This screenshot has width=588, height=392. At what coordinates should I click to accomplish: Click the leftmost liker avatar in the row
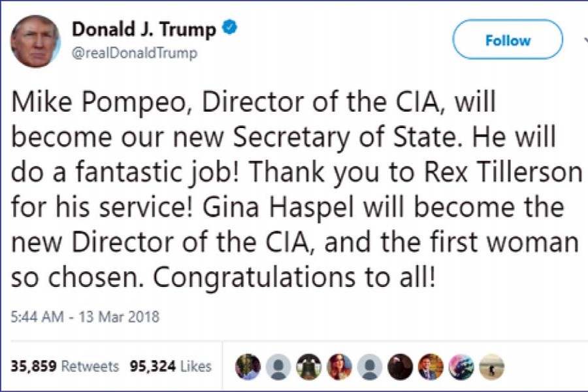pyautogui.click(x=246, y=367)
